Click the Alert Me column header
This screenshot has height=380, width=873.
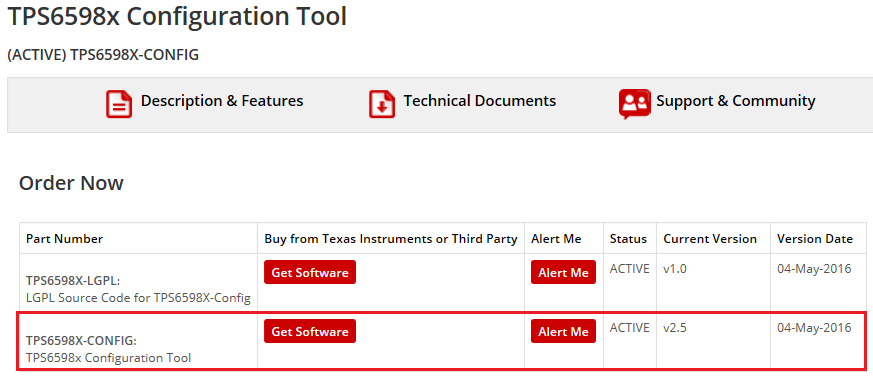pyautogui.click(x=556, y=239)
